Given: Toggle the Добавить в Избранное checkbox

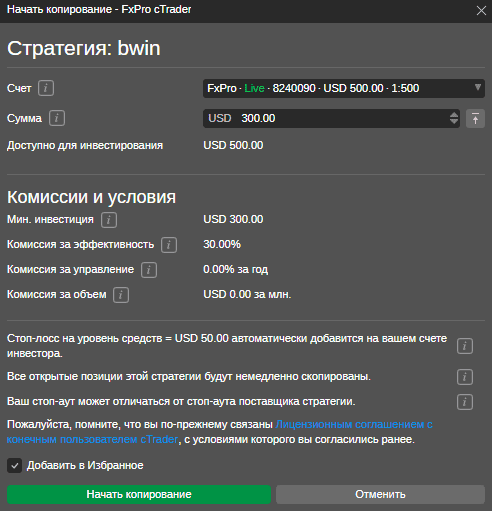Looking at the screenshot, I should click(x=15, y=466).
